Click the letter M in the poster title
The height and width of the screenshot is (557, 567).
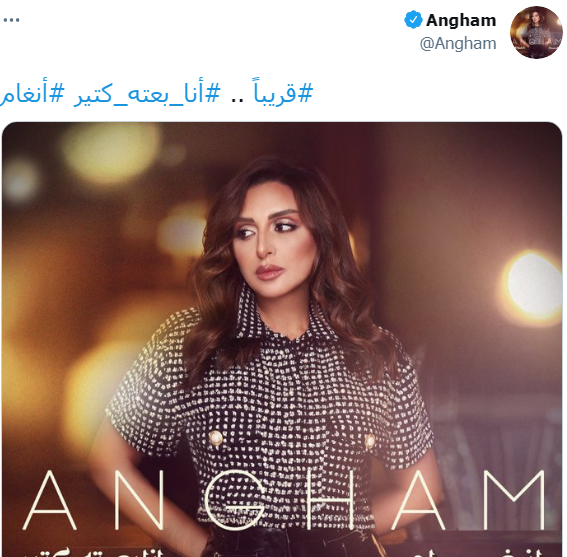pos(513,499)
